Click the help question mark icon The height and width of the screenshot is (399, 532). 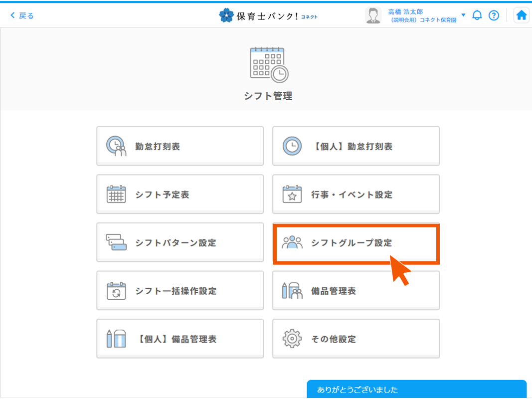point(494,15)
